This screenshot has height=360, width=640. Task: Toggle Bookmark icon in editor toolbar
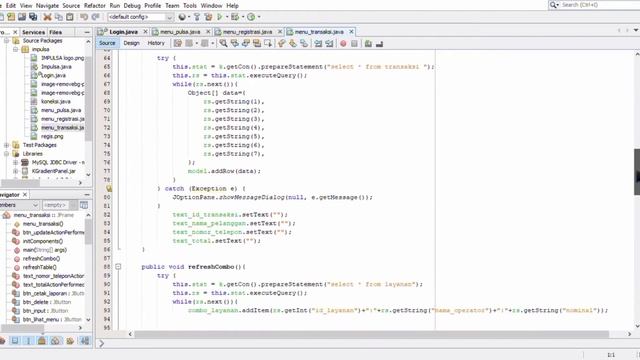tap(304, 43)
